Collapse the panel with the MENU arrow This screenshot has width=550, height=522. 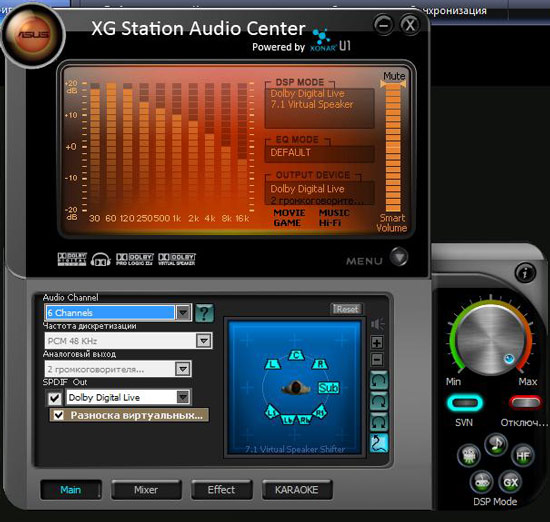(398, 256)
